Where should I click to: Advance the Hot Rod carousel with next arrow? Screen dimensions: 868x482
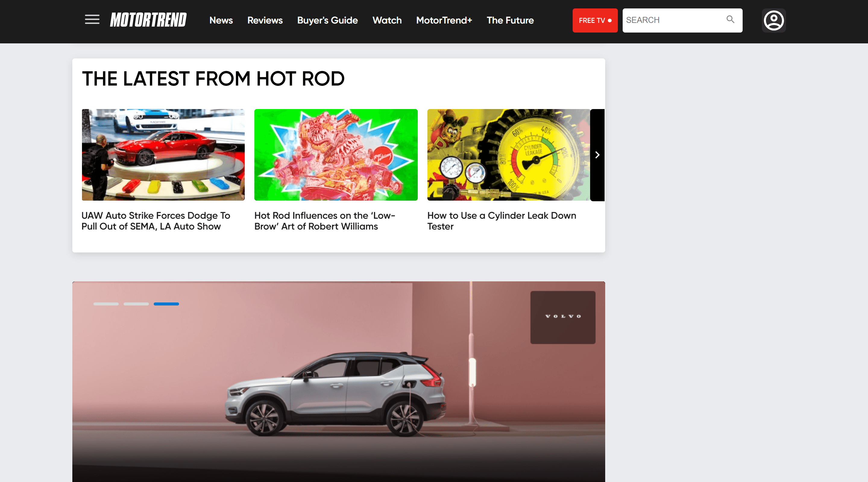(x=597, y=155)
